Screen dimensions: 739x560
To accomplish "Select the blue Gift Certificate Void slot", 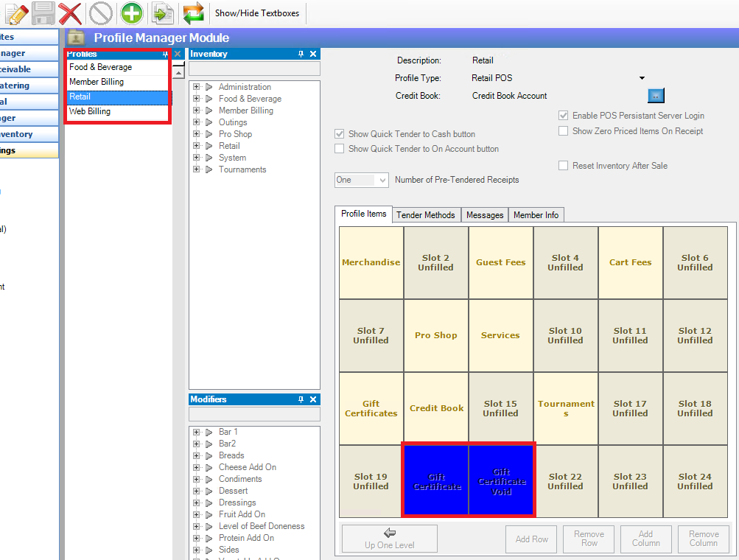I will pos(501,480).
